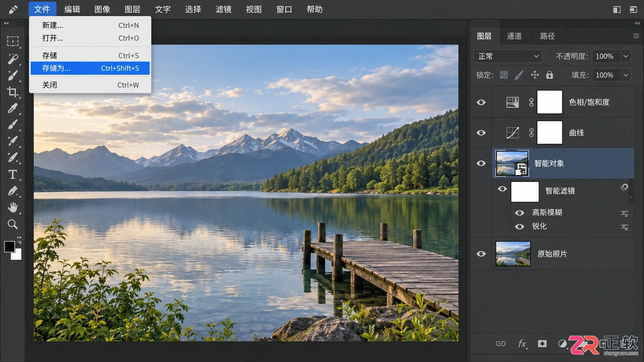Open the 填充 dropdown arrow
The width and height of the screenshot is (644, 362).
tap(626, 75)
